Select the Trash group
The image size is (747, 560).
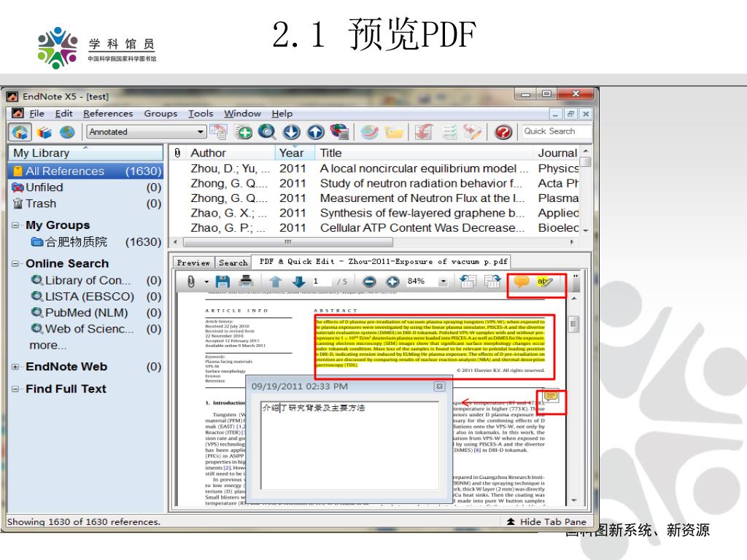[86, 203]
